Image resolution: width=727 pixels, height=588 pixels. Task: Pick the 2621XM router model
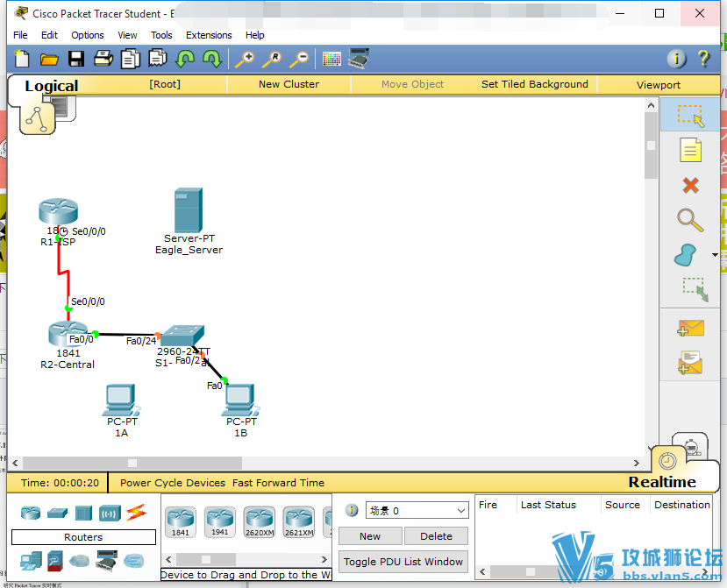[299, 522]
